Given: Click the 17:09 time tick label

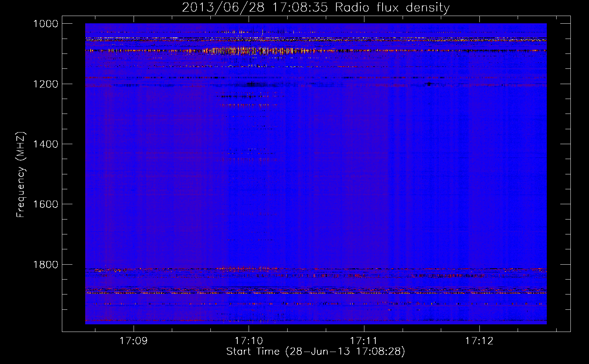Looking at the screenshot, I should pos(134,341).
